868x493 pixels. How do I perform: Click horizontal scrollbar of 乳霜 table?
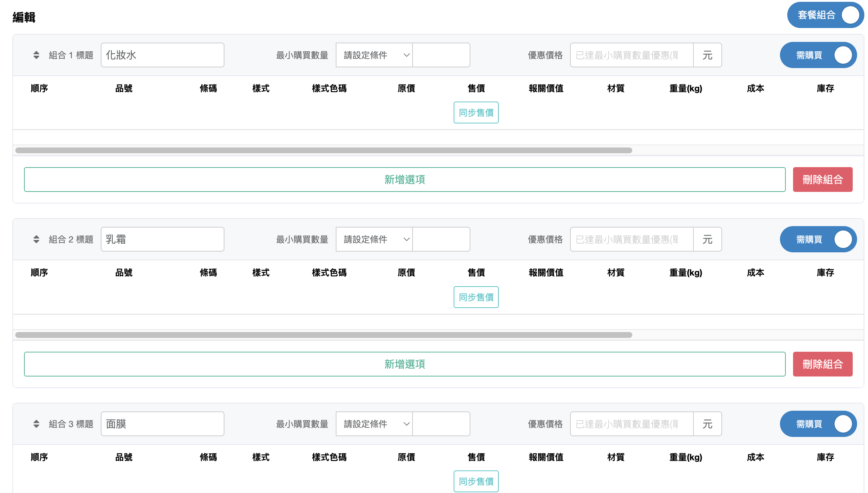tap(323, 335)
